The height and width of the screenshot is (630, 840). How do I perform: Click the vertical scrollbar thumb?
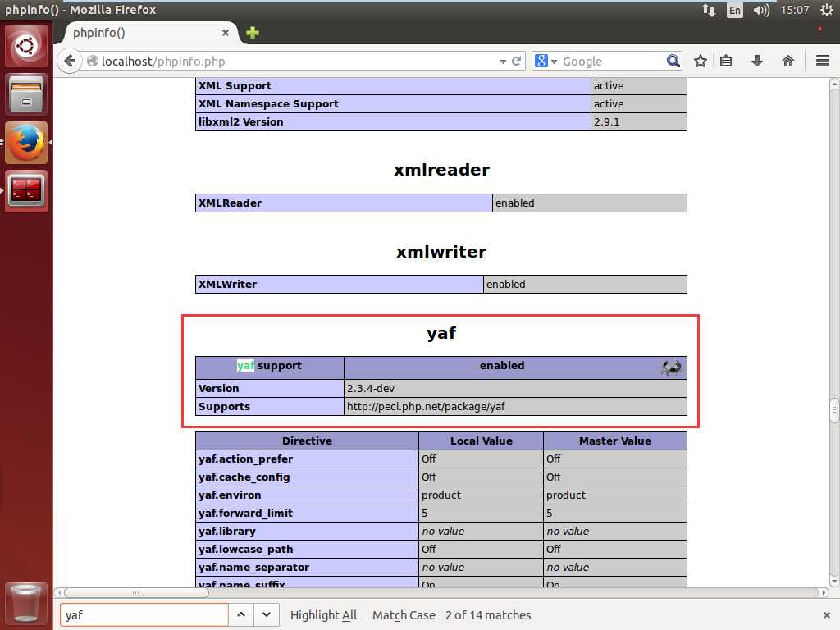pos(834,410)
